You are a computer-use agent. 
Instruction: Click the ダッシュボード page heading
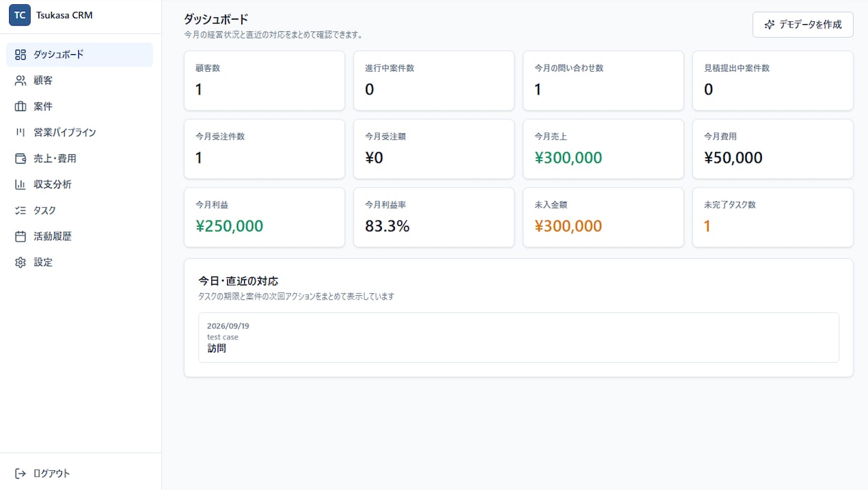coord(216,19)
